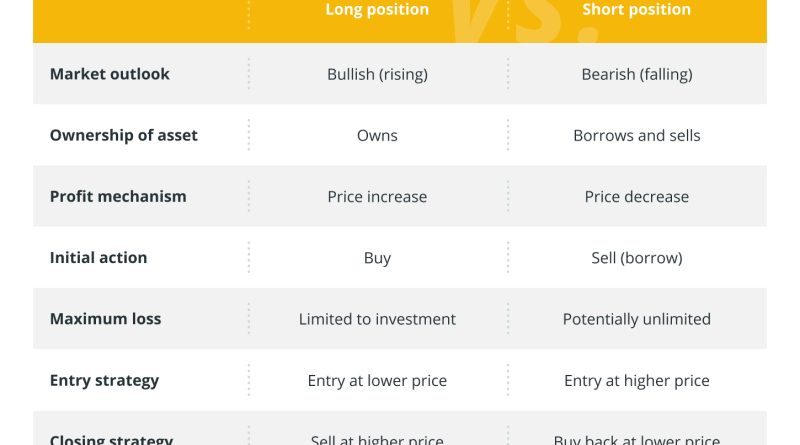This screenshot has height=445, width=800.
Task: Click the Entry at higher price cell
Action: click(x=637, y=381)
